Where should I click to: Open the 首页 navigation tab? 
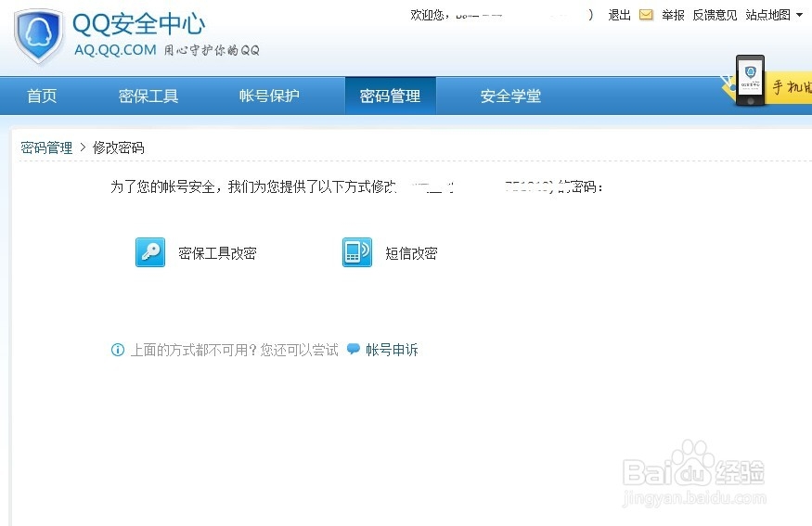pos(42,96)
